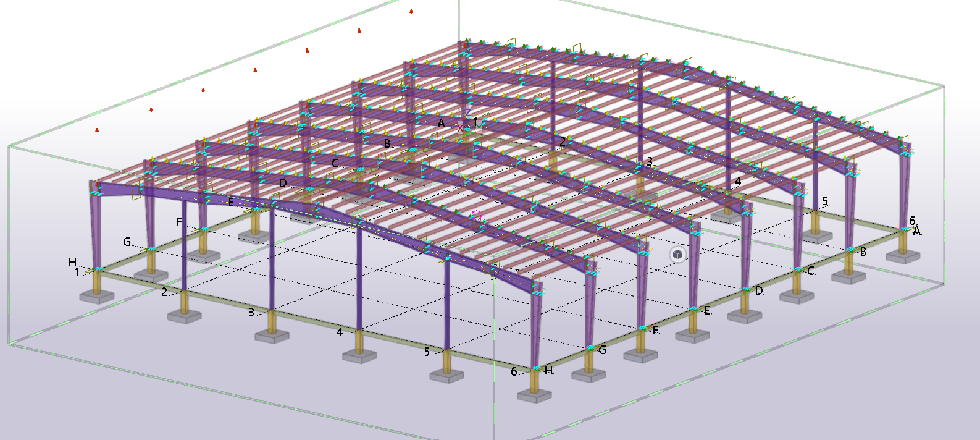Click grid label 4 on the A gridline
Screen dimensions: 980x440
[x=738, y=182]
